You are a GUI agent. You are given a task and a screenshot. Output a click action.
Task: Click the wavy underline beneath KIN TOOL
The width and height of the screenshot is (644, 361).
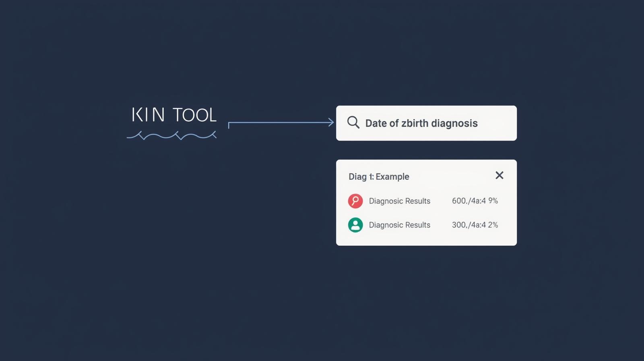pyautogui.click(x=172, y=136)
